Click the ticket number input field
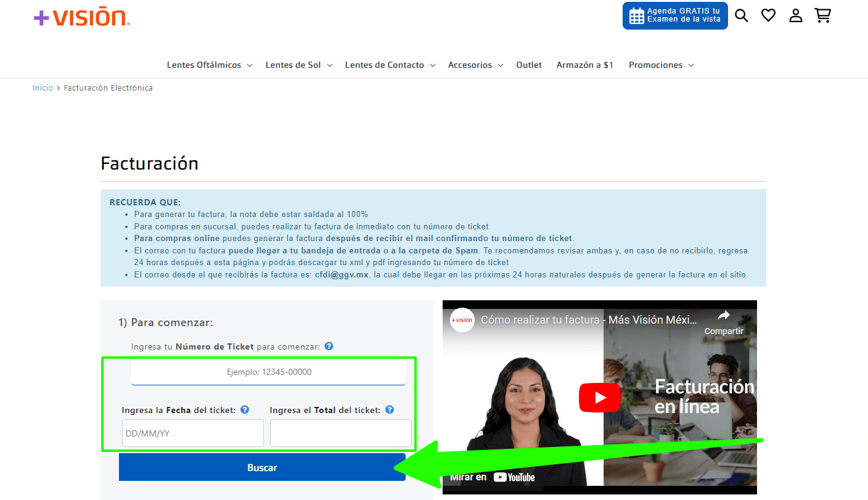Image resolution: width=868 pixels, height=500 pixels. (268, 372)
